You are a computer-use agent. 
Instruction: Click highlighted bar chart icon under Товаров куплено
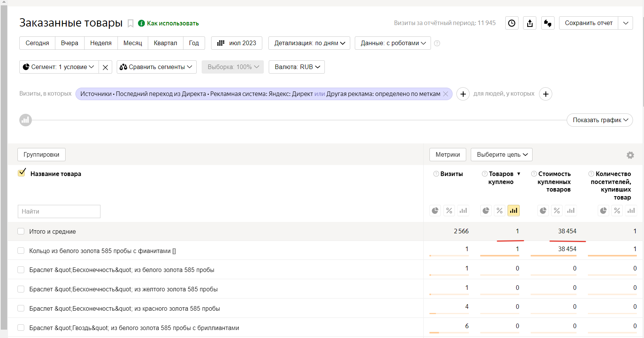click(514, 211)
